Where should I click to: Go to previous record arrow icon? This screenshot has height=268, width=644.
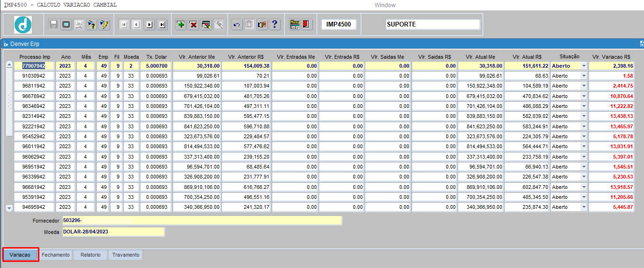click(x=137, y=25)
